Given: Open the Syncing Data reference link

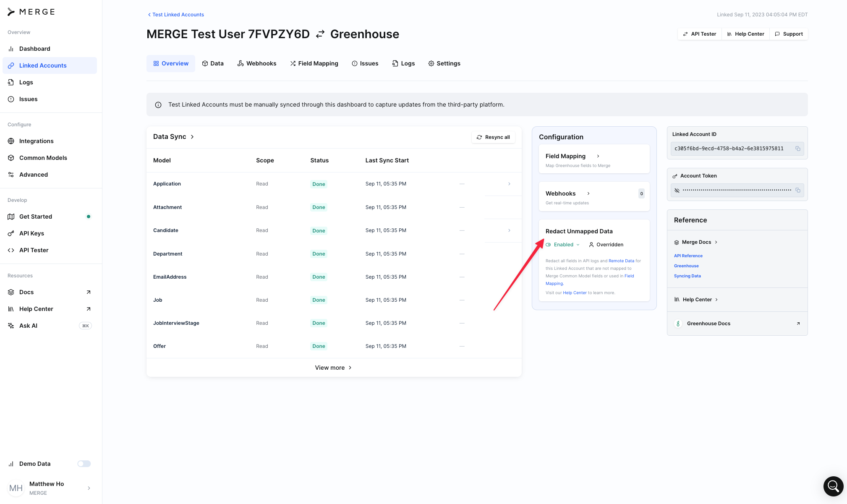Looking at the screenshot, I should coord(687,276).
